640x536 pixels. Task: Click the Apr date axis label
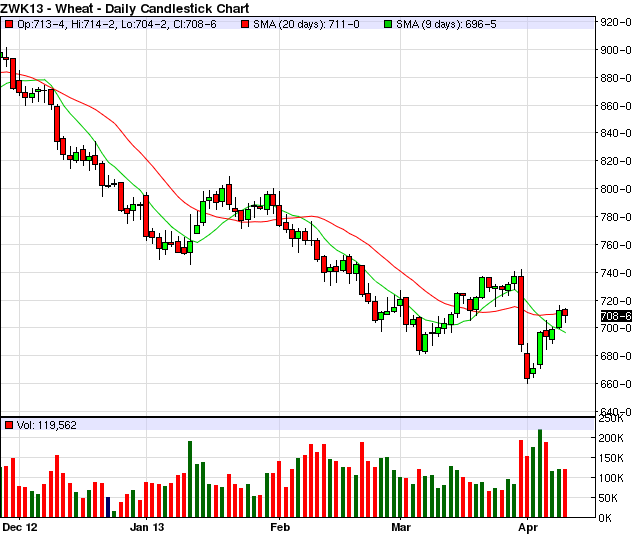pyautogui.click(x=528, y=527)
